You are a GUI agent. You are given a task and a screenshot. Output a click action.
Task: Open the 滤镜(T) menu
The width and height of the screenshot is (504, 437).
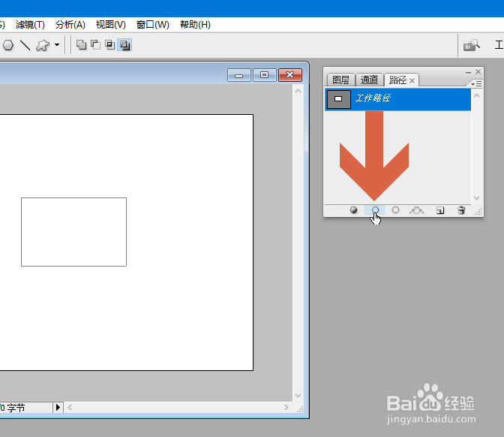pos(30,25)
